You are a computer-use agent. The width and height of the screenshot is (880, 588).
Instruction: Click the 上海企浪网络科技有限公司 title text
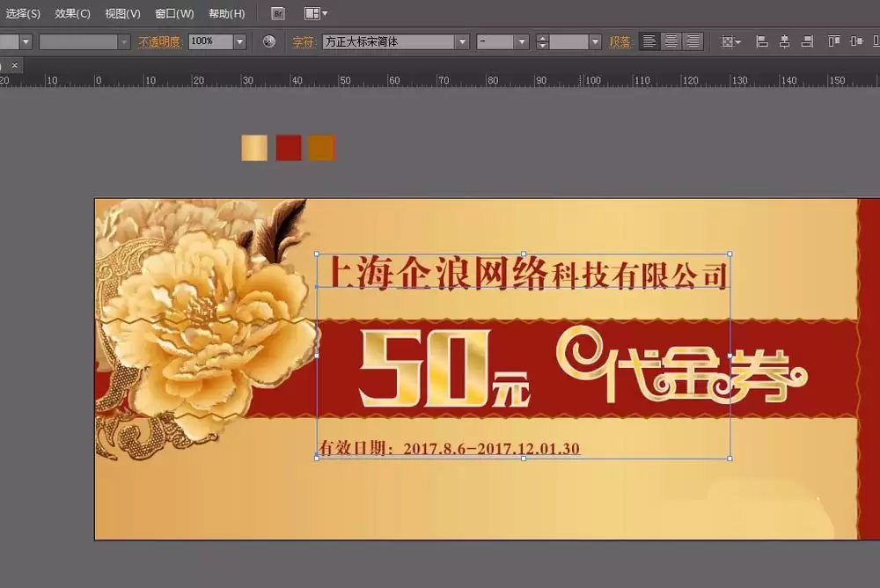click(526, 273)
